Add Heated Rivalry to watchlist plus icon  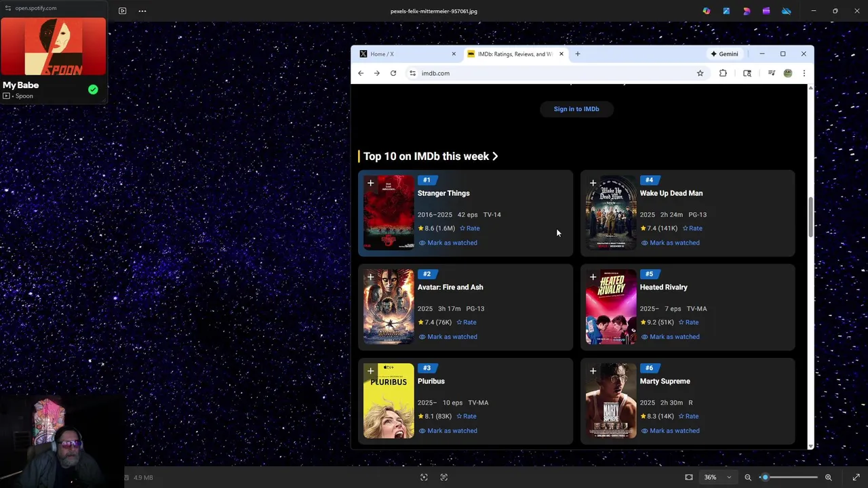593,277
